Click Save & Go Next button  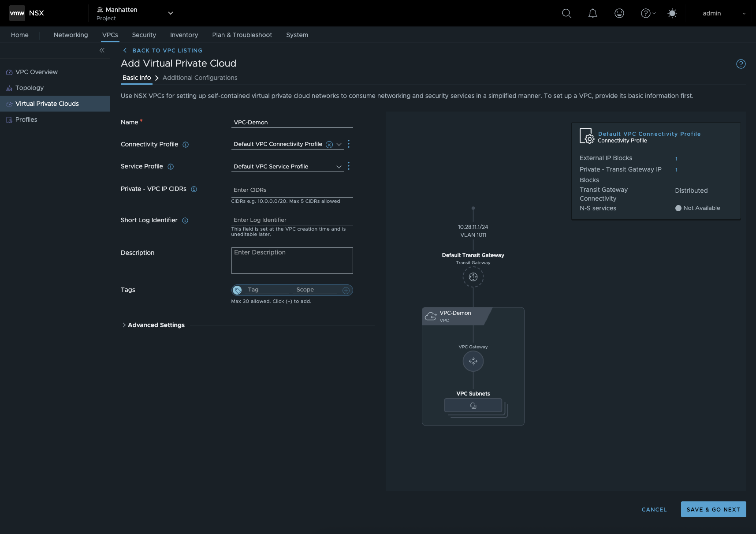tap(713, 509)
